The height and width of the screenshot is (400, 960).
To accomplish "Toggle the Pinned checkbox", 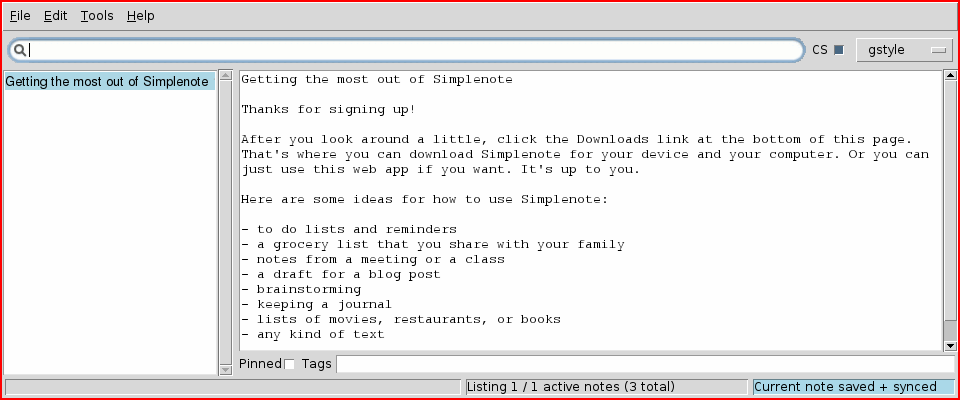I will pyautogui.click(x=289, y=364).
